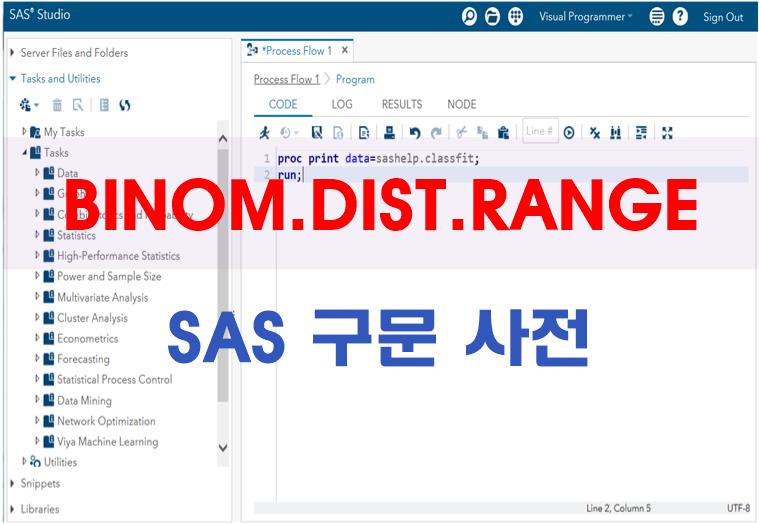This screenshot has height=524, width=759.
Task: Click the open folder icon in header
Action: 492,17
